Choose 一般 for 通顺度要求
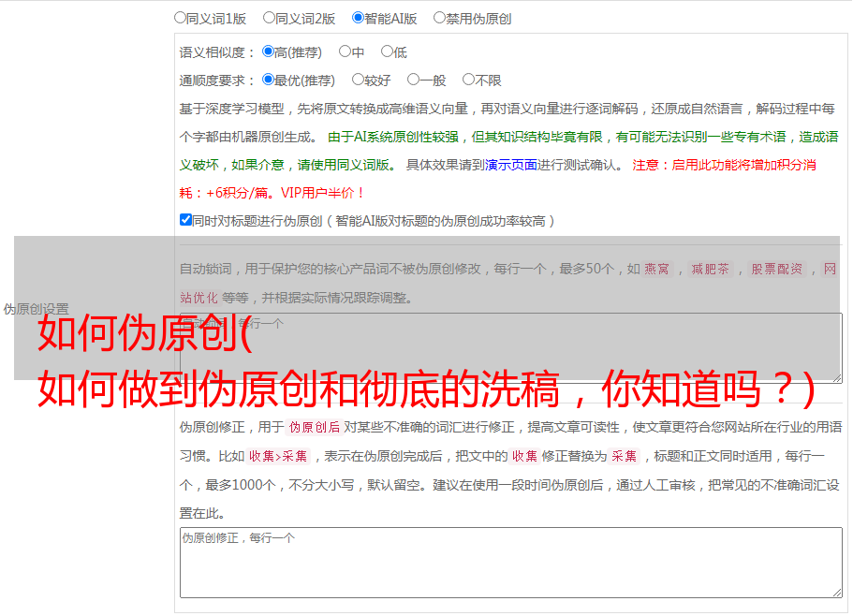Viewport: 853px width, 616px height. coord(413,81)
